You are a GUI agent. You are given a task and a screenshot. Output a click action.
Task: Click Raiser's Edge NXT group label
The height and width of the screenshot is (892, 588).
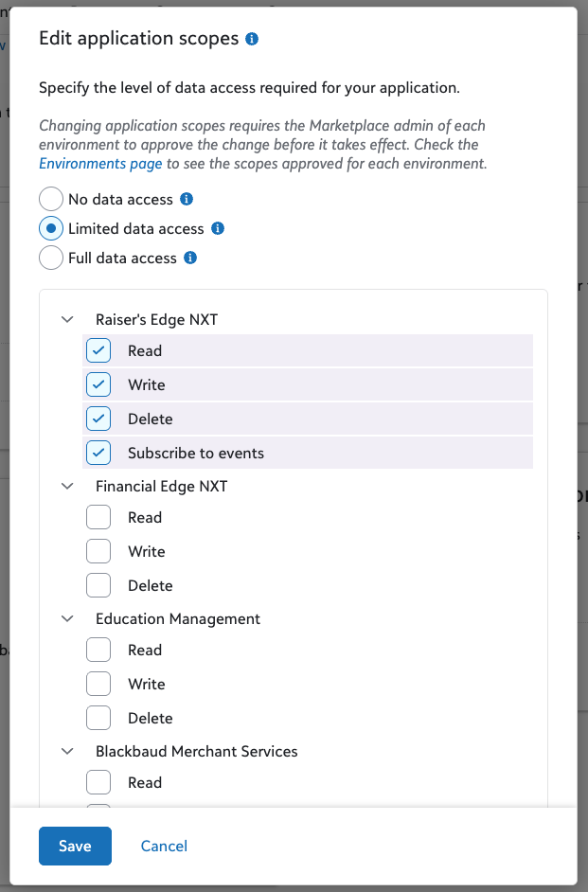(x=156, y=320)
